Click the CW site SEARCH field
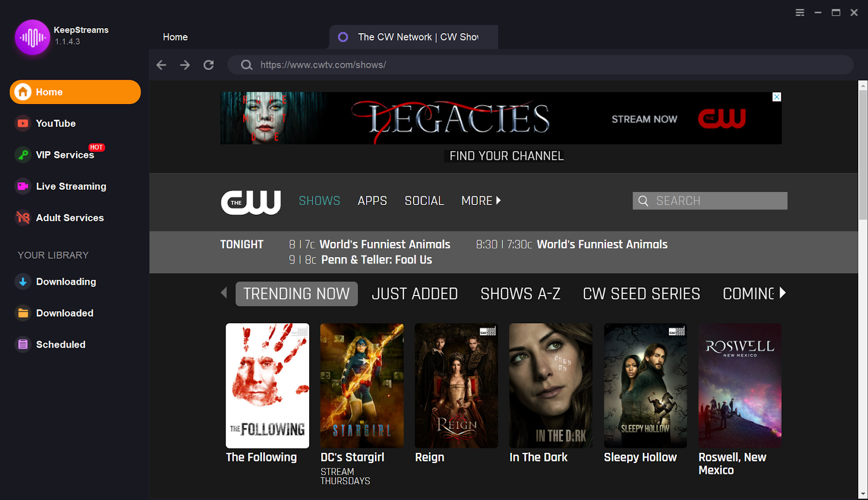 click(x=710, y=201)
